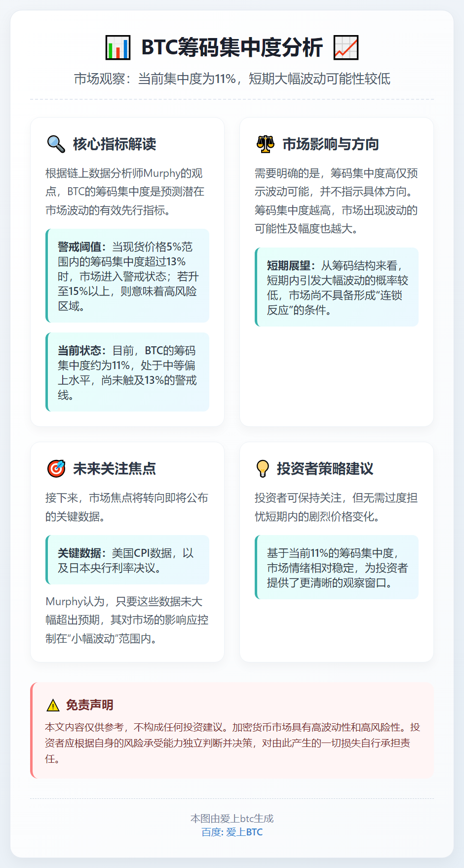This screenshot has width=464, height=868.
Task: Click the 市场影响与方向 heading
Action: pos(331,144)
